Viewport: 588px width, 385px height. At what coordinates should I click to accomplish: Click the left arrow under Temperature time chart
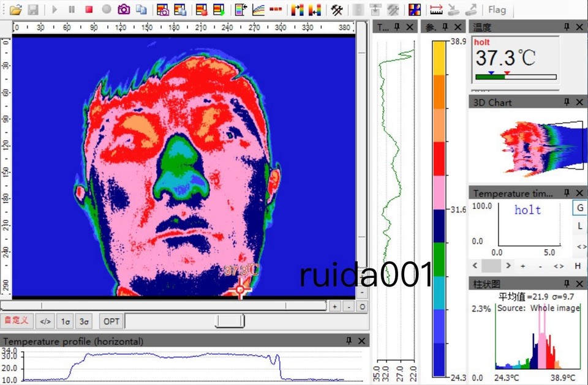tap(475, 266)
